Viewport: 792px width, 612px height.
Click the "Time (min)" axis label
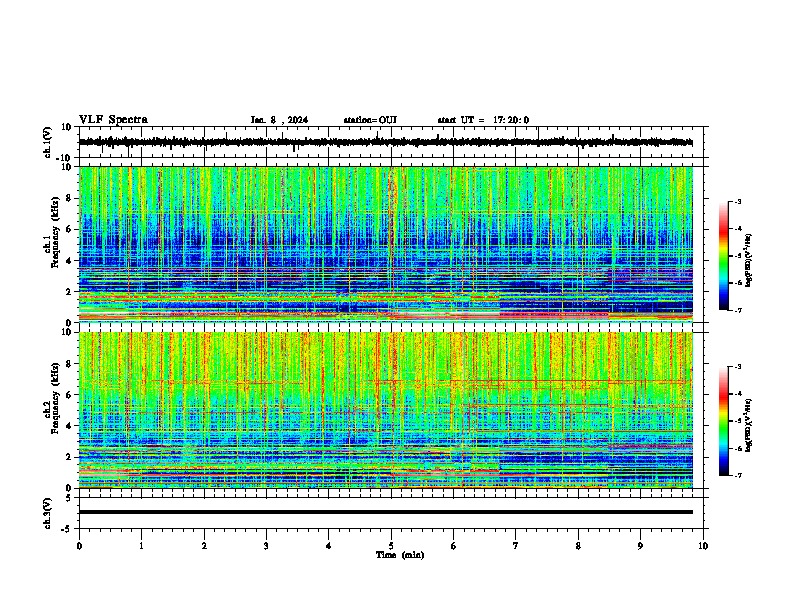coord(400,555)
